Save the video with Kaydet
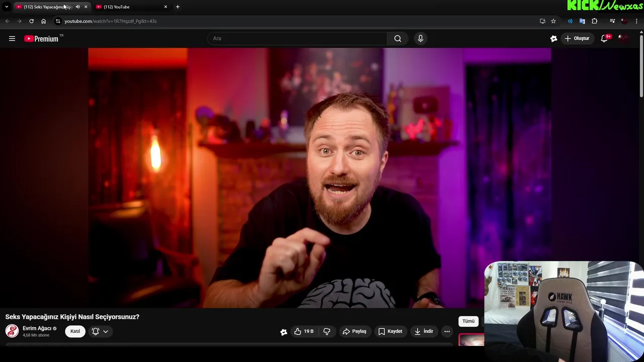The height and width of the screenshot is (362, 644). point(390,331)
